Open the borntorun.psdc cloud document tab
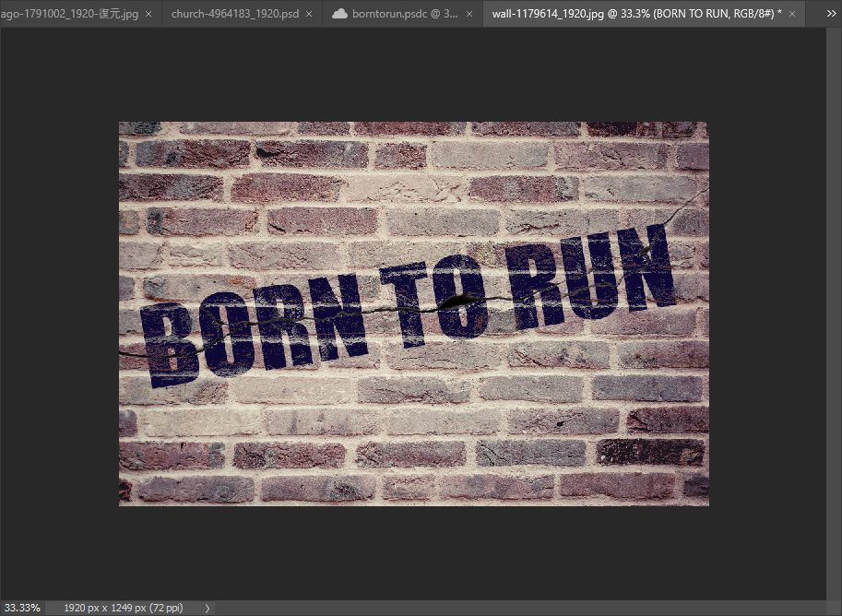This screenshot has width=842, height=616. 405,14
